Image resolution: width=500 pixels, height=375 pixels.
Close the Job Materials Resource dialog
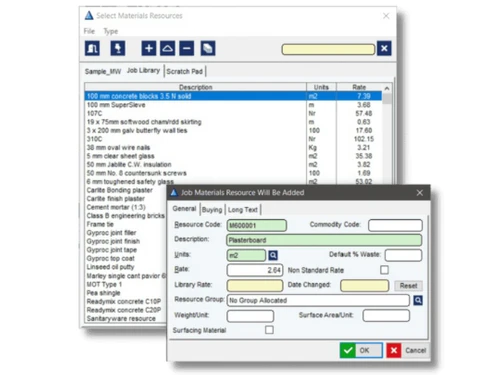pos(420,193)
